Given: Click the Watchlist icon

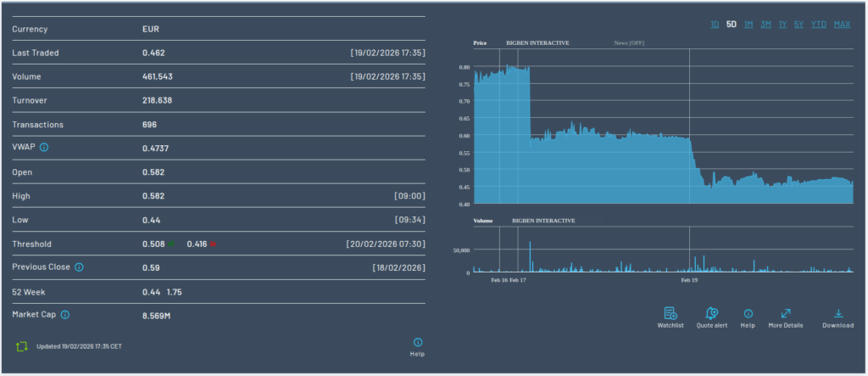Looking at the screenshot, I should (670, 313).
